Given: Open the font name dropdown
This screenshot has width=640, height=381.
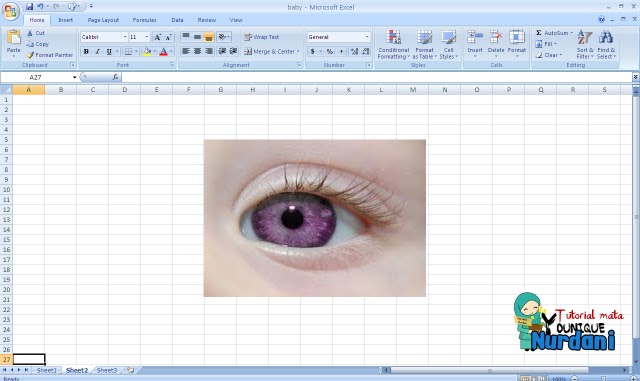Looking at the screenshot, I should [x=125, y=37].
